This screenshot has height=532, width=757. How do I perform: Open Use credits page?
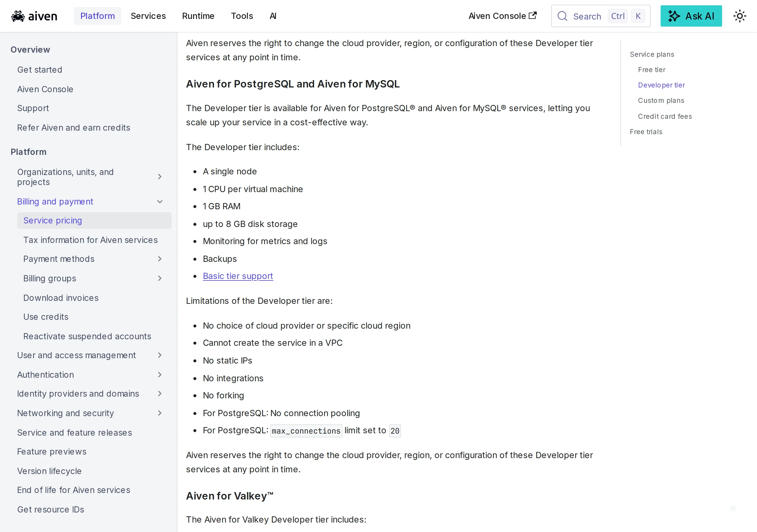pyautogui.click(x=46, y=317)
